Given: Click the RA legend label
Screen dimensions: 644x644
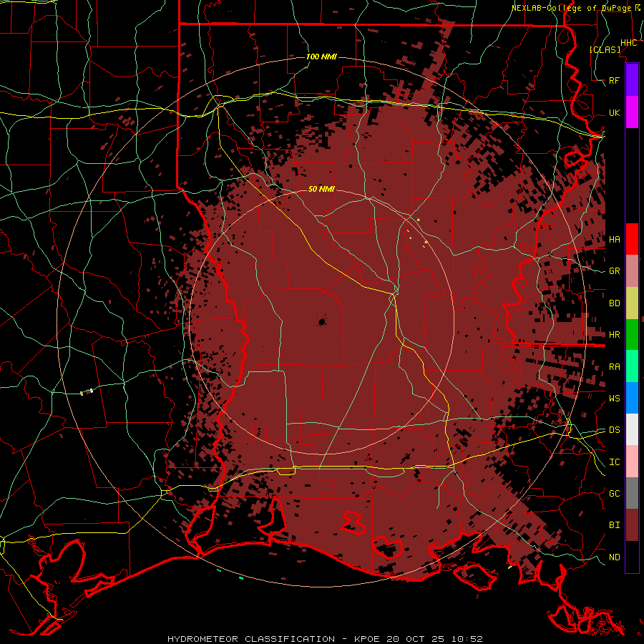Looking at the screenshot, I should (615, 367).
